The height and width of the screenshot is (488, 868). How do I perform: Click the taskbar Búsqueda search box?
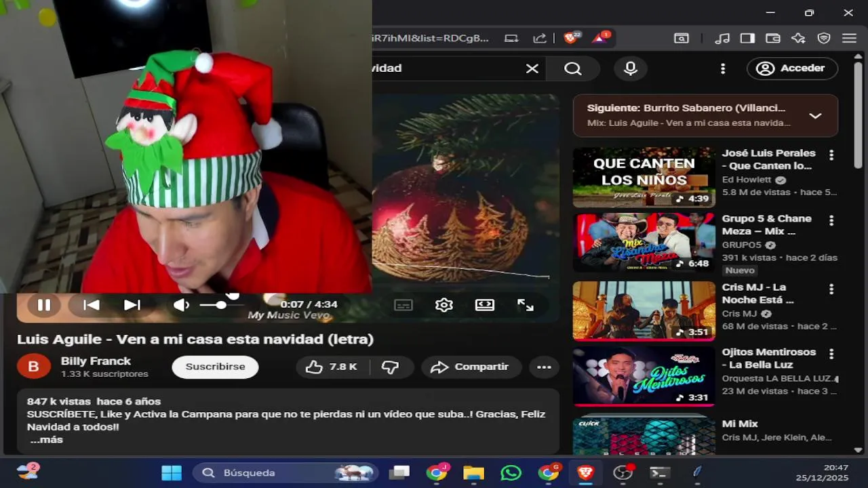[x=285, y=472]
